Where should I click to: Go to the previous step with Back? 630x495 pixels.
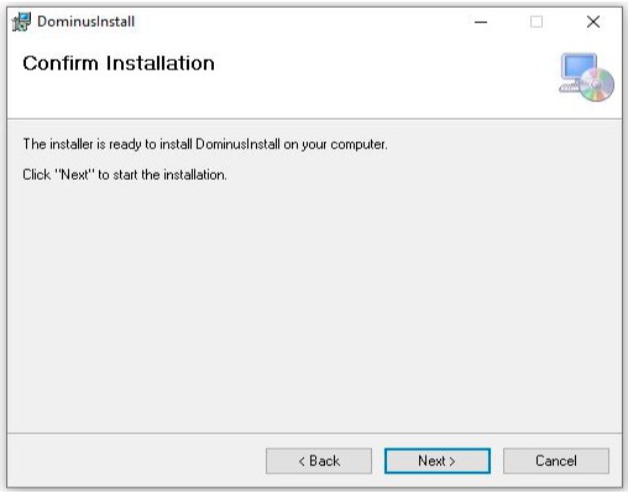click(x=319, y=461)
